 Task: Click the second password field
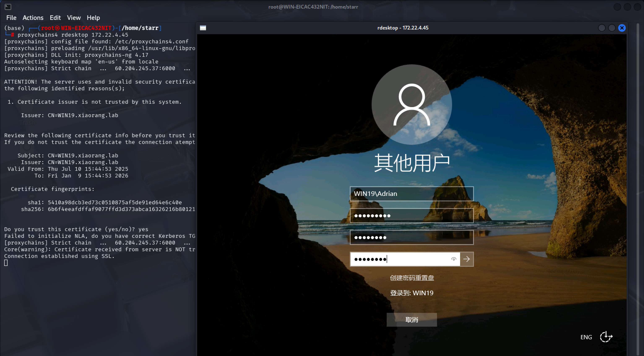pyautogui.click(x=411, y=237)
